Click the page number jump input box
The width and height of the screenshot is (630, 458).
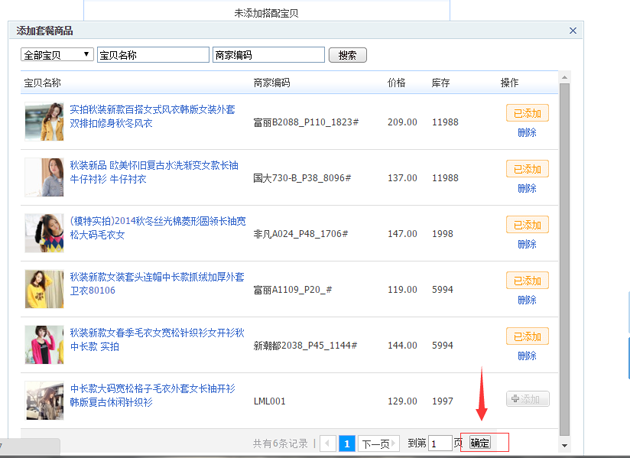point(440,443)
